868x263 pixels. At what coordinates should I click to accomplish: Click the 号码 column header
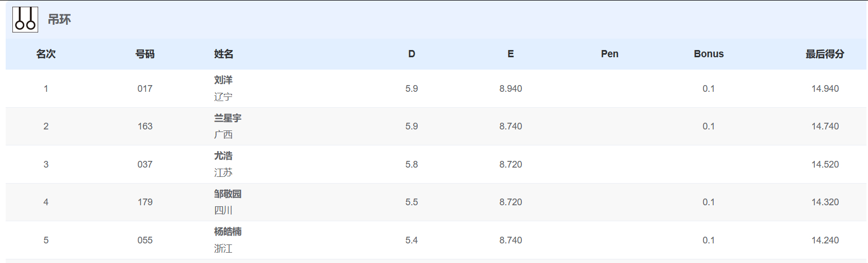tap(145, 54)
